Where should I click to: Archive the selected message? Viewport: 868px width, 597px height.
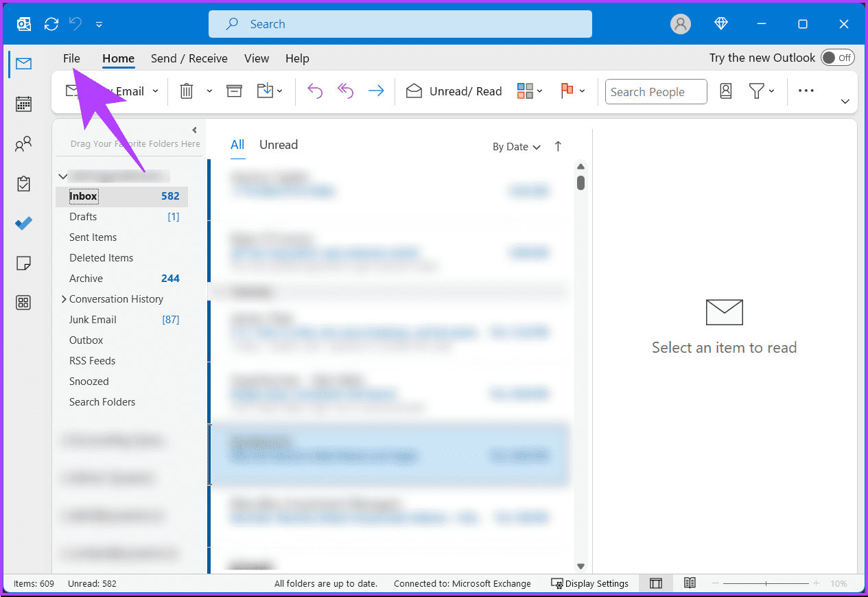pyautogui.click(x=234, y=91)
